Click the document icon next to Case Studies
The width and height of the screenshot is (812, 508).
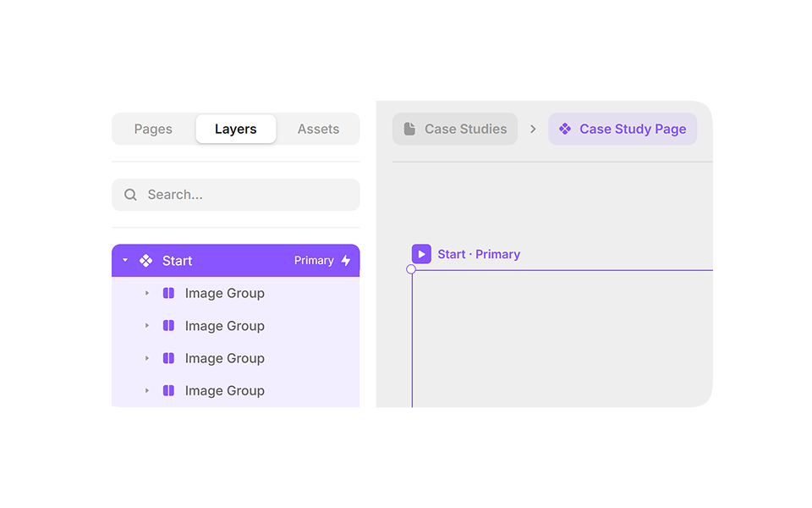pos(409,128)
